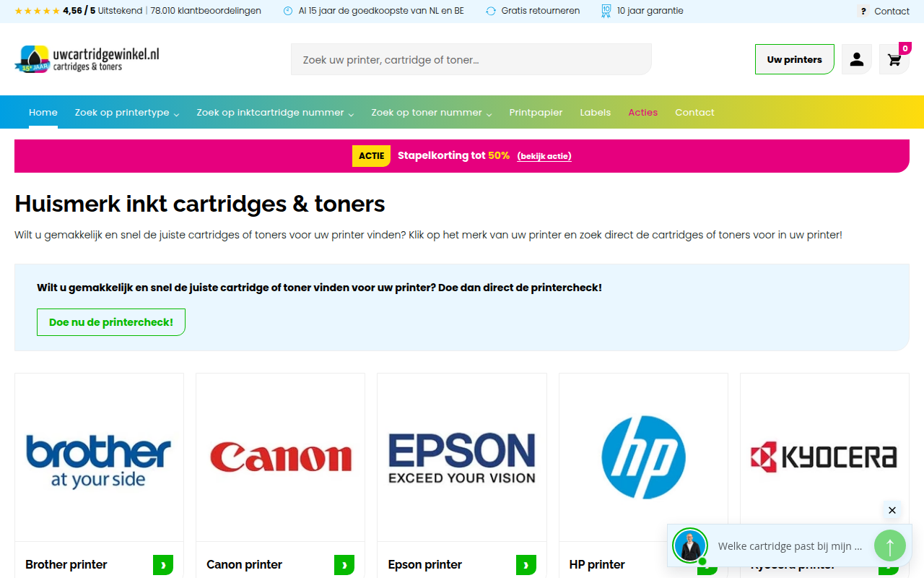The width and height of the screenshot is (924, 578).
Task: Click the green scroll-to-top arrow button
Action: 890,545
